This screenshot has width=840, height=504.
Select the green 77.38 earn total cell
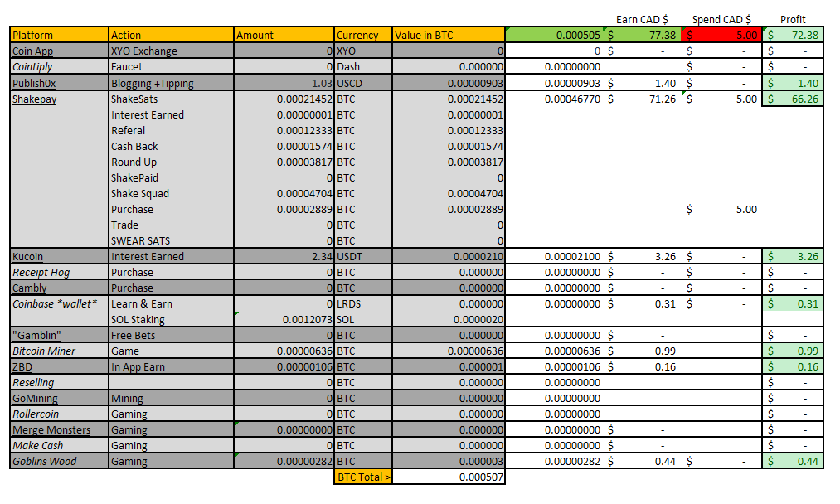642,35
